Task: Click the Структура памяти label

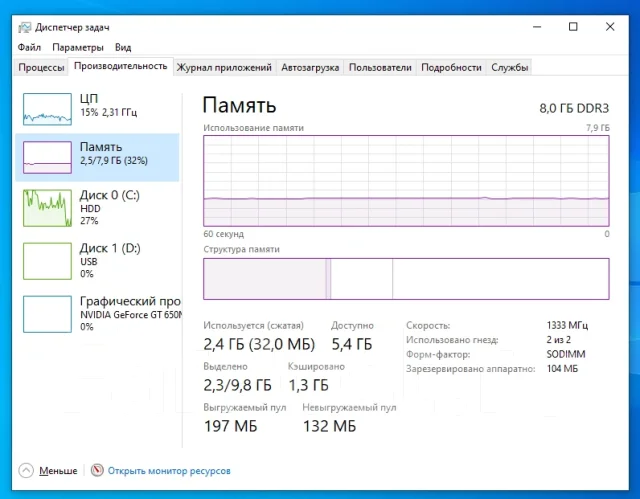Action: (x=241, y=249)
